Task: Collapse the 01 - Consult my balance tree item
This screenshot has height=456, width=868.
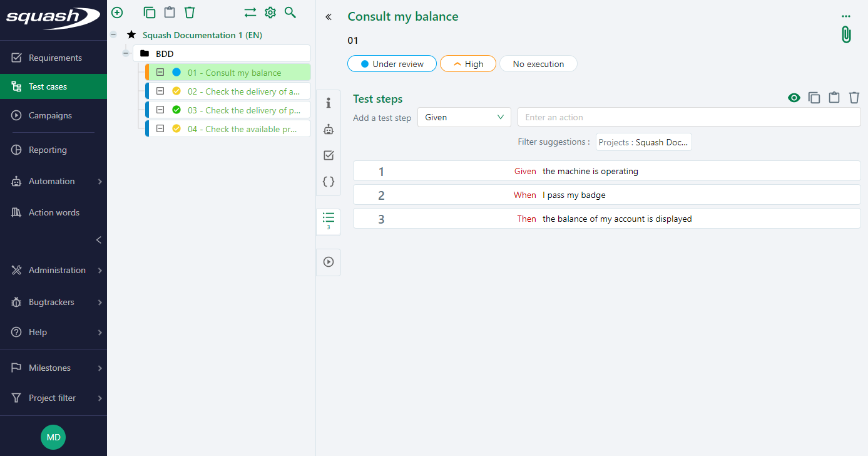Action: pyautogui.click(x=160, y=71)
